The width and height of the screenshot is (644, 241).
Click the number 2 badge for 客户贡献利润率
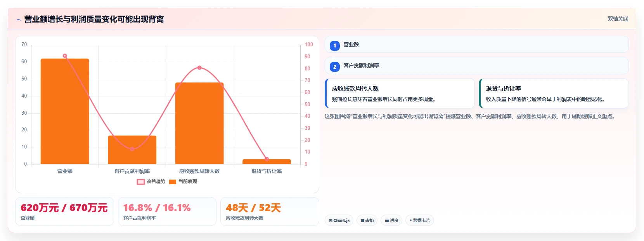coord(335,67)
